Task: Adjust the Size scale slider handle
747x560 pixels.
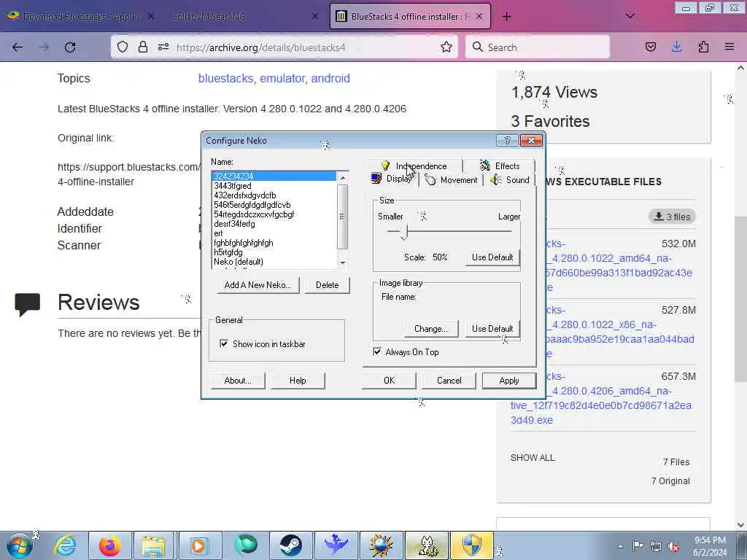Action: click(404, 232)
